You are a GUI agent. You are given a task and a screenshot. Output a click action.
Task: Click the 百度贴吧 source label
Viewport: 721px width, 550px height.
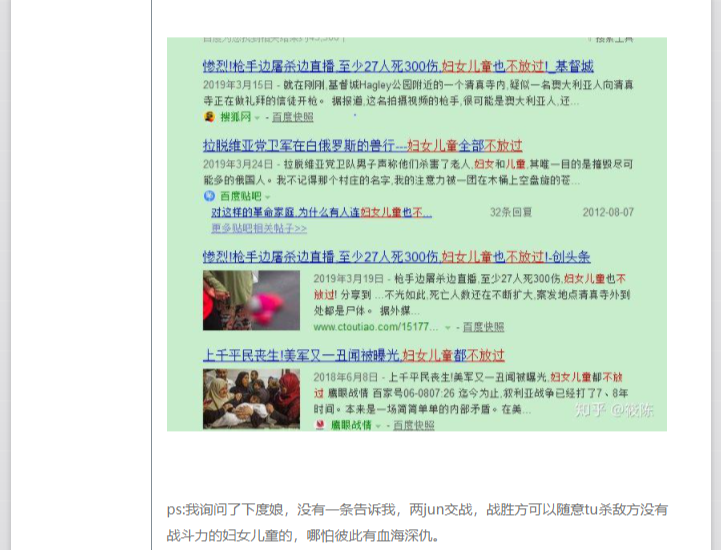[240, 196]
